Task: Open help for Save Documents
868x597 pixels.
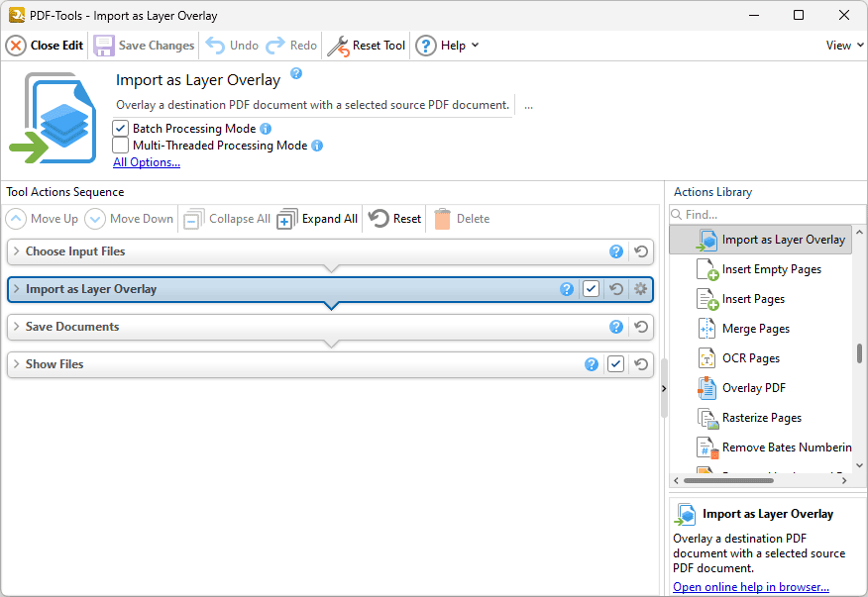Action: (x=616, y=327)
